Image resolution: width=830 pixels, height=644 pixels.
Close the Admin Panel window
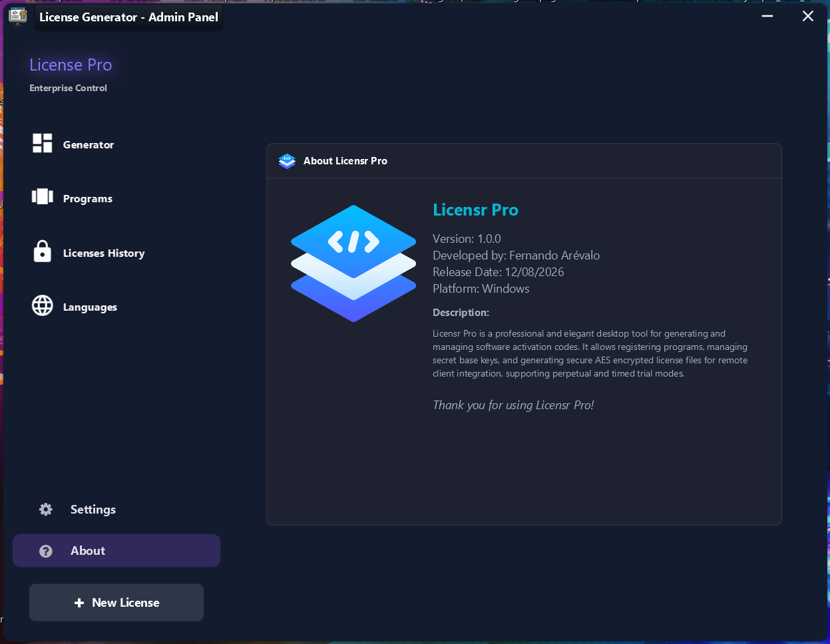808,16
